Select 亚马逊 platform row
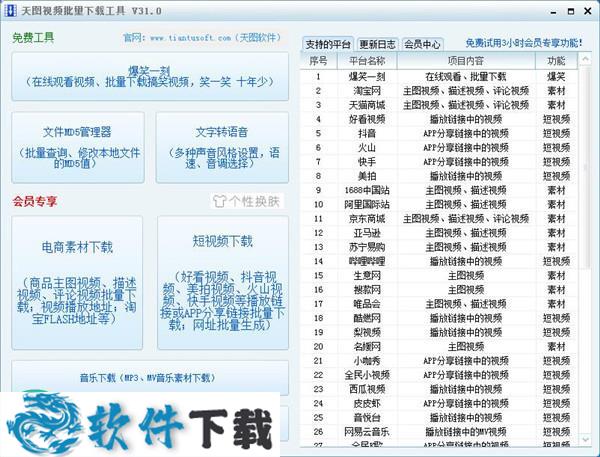The height and width of the screenshot is (457, 600). (x=439, y=233)
